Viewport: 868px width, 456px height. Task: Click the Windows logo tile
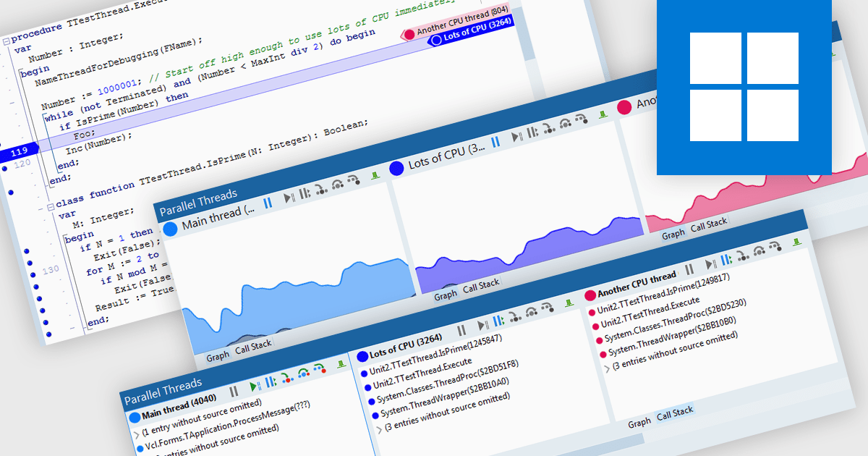pyautogui.click(x=744, y=86)
